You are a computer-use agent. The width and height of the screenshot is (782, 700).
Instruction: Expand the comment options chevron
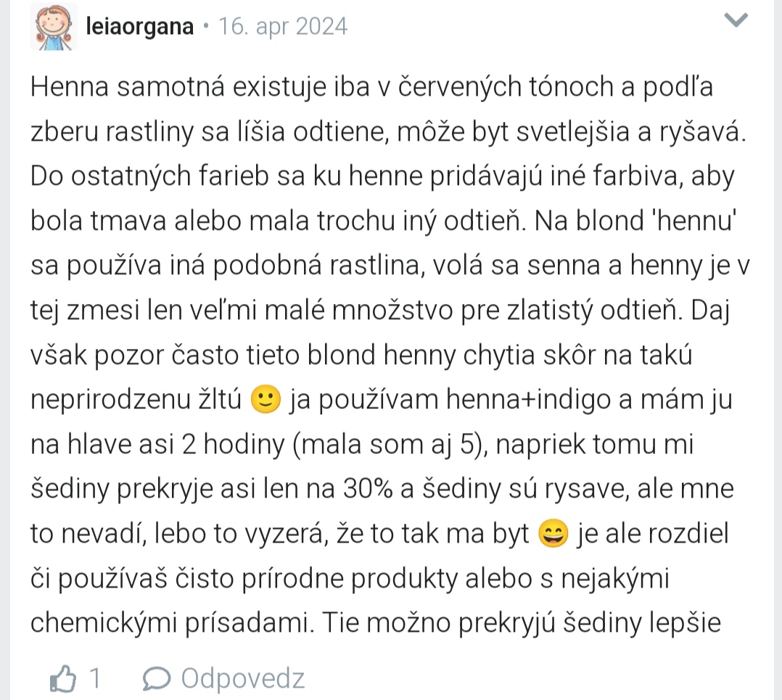[736, 21]
